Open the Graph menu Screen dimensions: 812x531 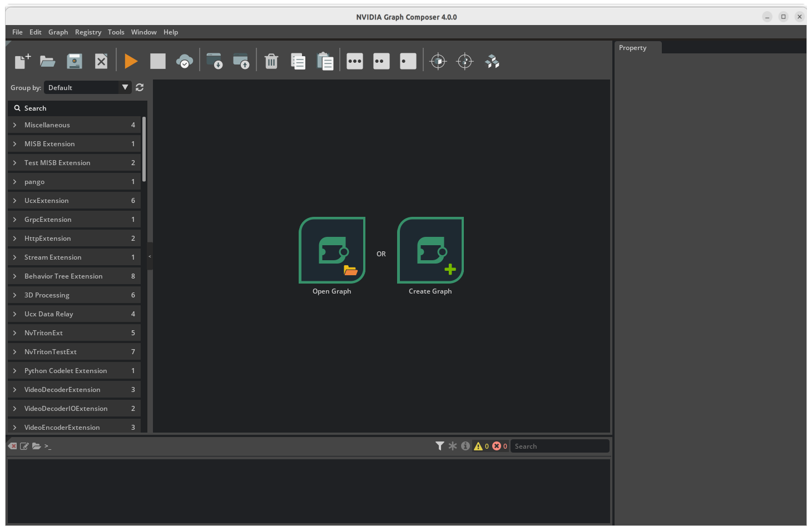[x=58, y=32]
